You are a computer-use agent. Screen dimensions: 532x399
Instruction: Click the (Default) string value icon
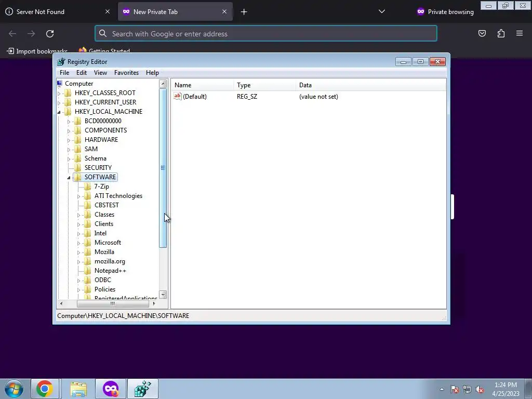click(178, 96)
